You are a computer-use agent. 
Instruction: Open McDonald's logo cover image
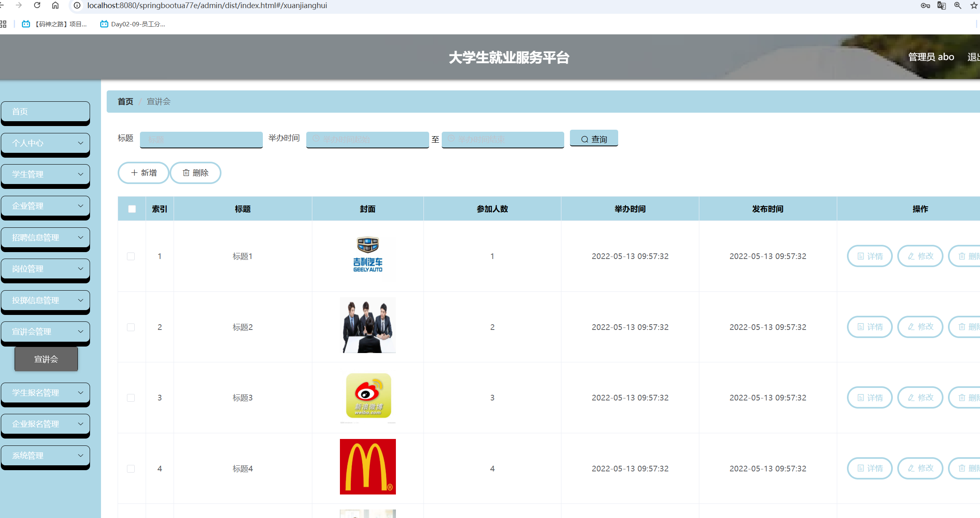pos(367,467)
